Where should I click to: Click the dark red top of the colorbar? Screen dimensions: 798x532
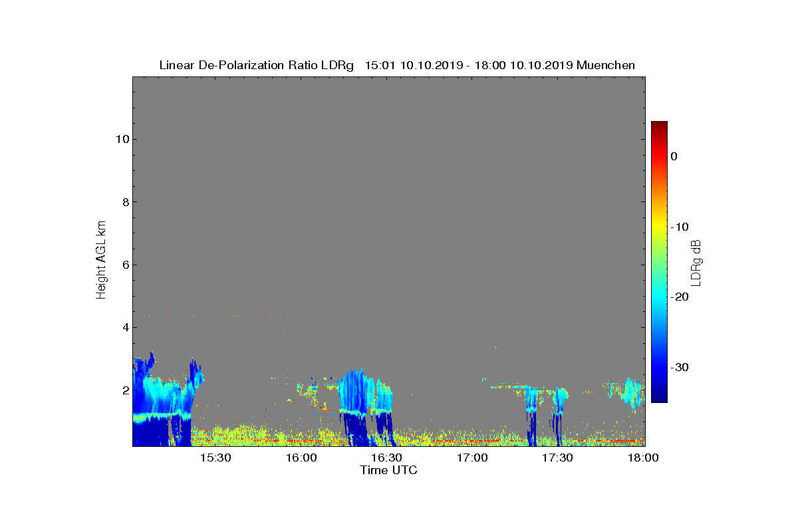pyautogui.click(x=659, y=126)
